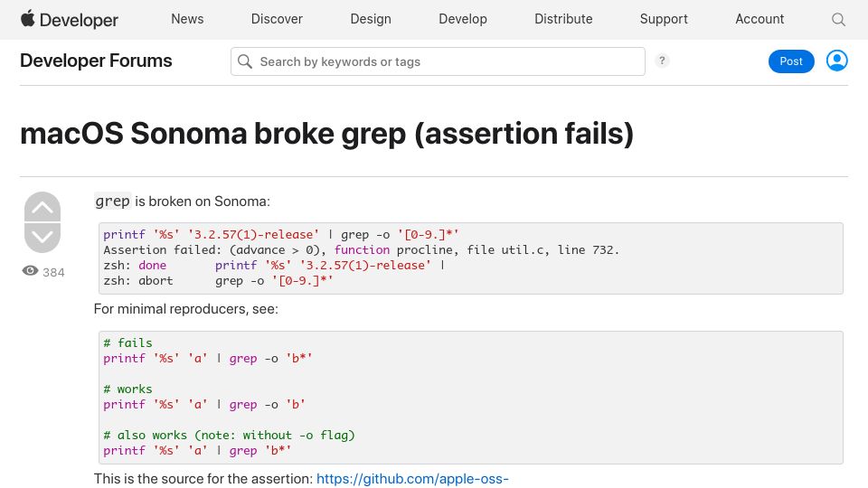Open the Discover menu item
The width and height of the screenshot is (868, 488).
(x=277, y=19)
